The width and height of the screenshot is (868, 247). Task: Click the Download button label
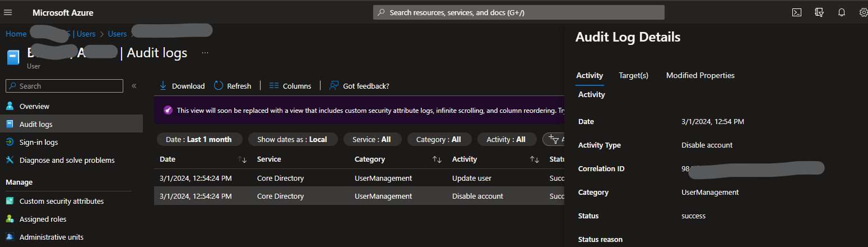point(188,86)
